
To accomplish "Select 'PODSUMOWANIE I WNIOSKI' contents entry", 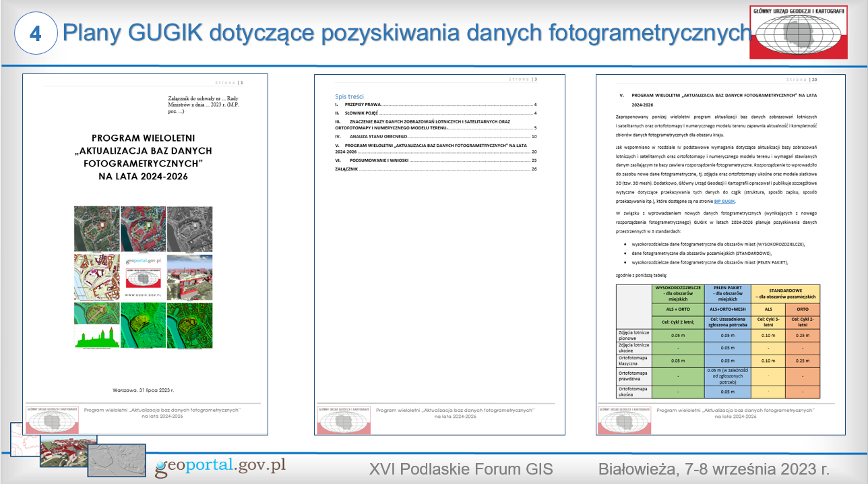I will [x=384, y=160].
